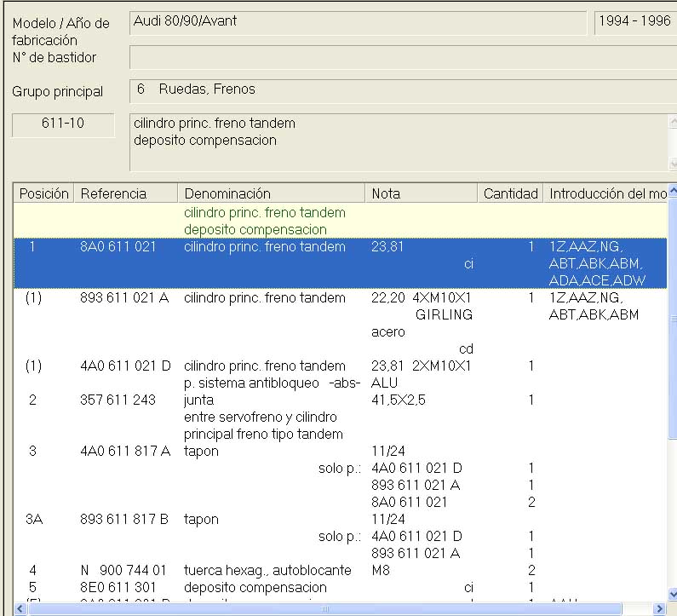Click the horizontal scrollbar thumb

click(x=325, y=608)
